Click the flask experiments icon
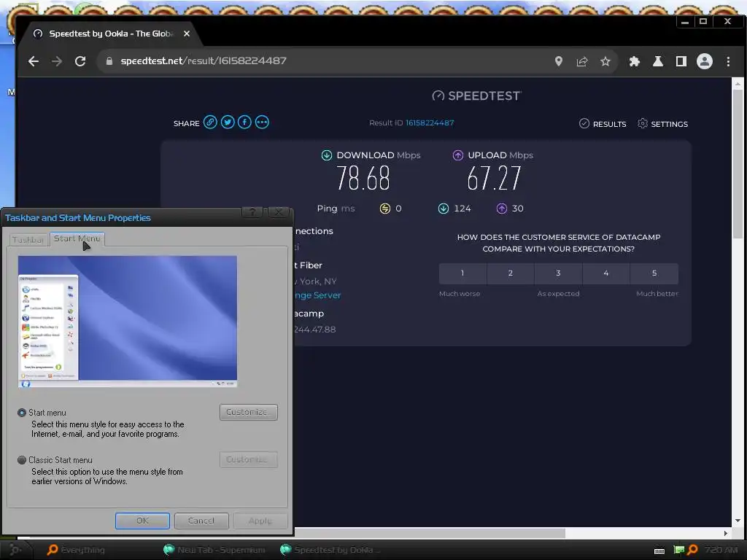Image resolution: width=747 pixels, height=560 pixels. (x=658, y=61)
